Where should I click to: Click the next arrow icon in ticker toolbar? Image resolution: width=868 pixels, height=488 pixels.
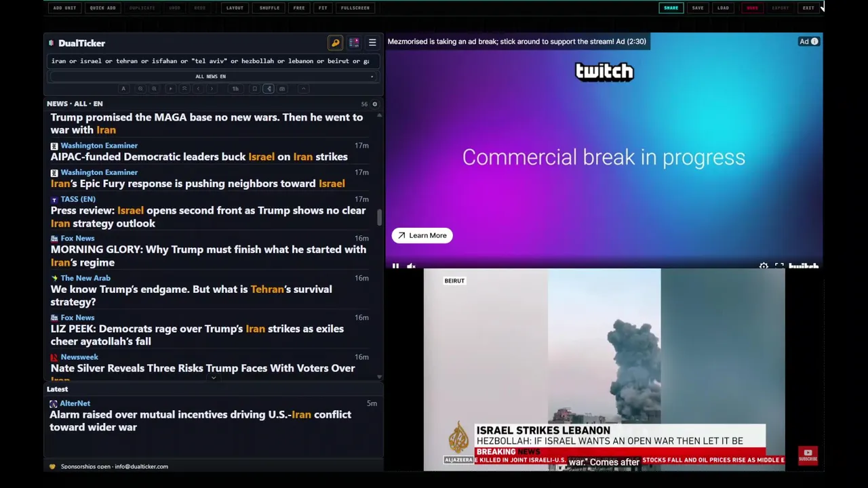coord(212,89)
